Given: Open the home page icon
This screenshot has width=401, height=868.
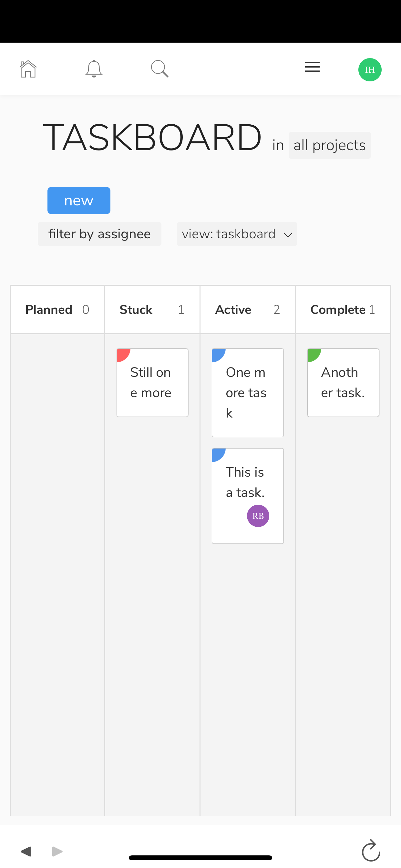Looking at the screenshot, I should click(x=28, y=69).
